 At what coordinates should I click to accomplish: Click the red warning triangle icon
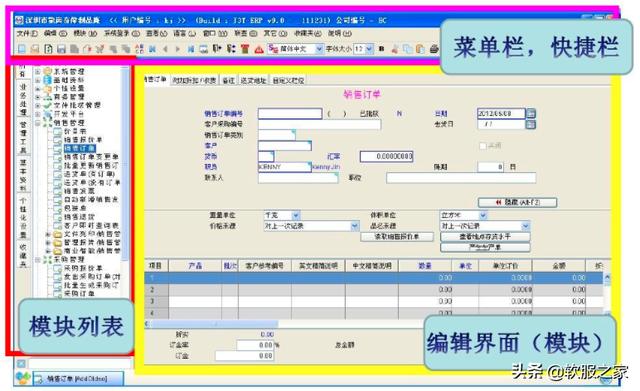(259, 49)
